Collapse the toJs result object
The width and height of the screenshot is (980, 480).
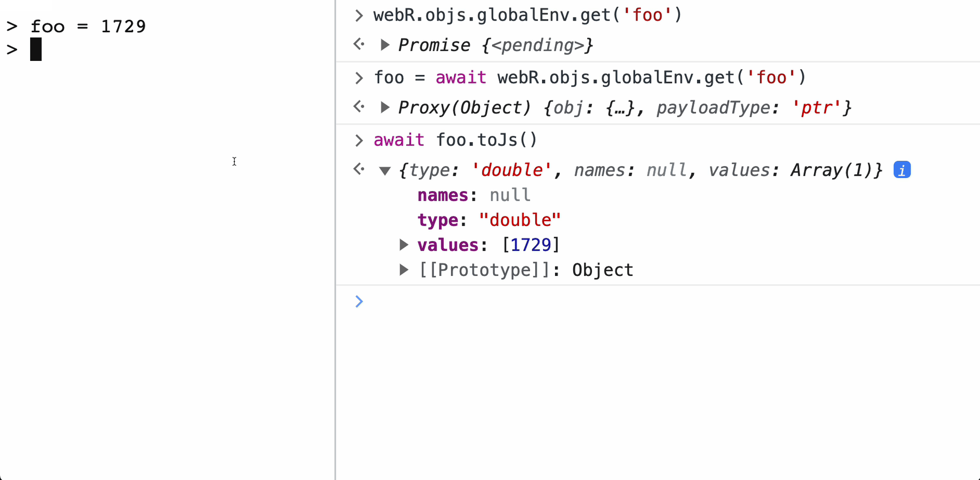tap(385, 170)
